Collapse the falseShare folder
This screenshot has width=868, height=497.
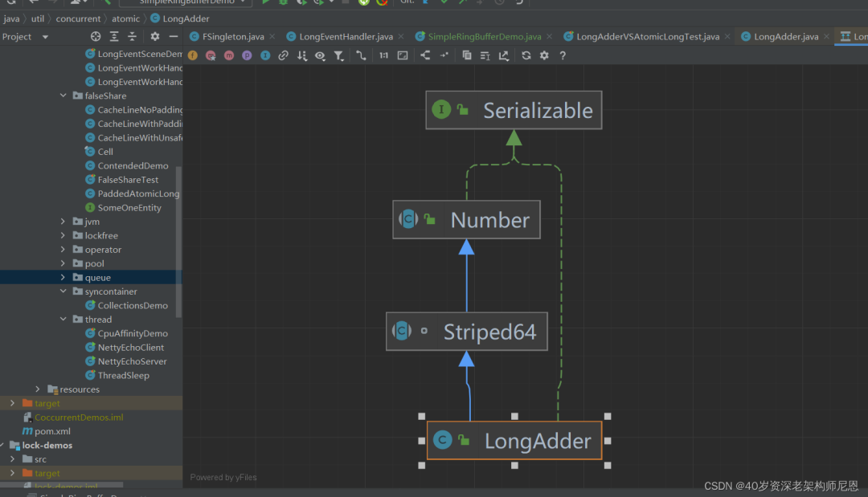(x=63, y=96)
